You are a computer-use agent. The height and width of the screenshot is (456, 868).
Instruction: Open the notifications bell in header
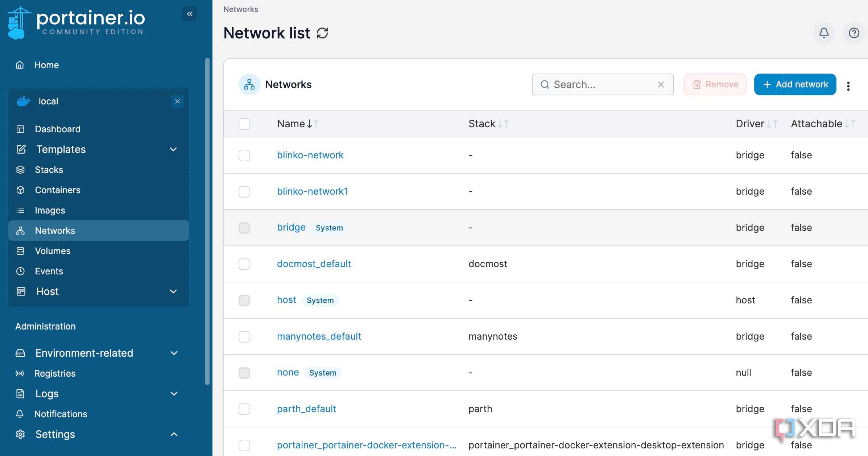[824, 33]
